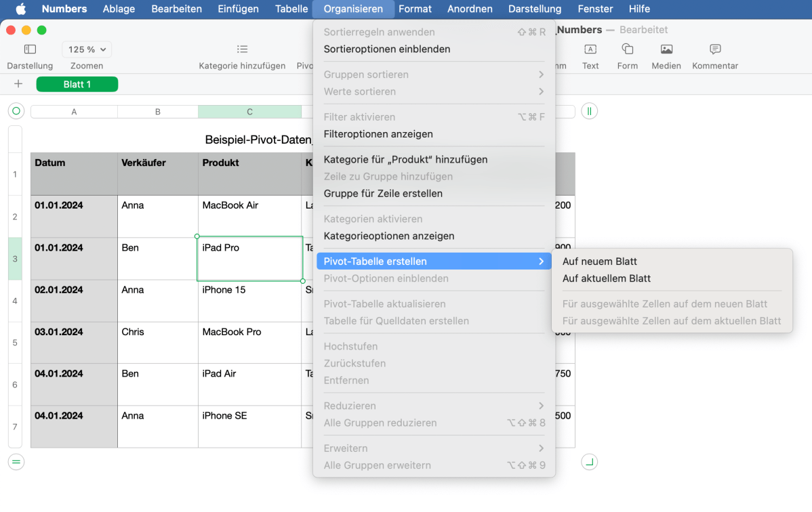Viewport: 812px width, 512px height.
Task: Open the 125 % zoom dropdown
Action: point(87,49)
